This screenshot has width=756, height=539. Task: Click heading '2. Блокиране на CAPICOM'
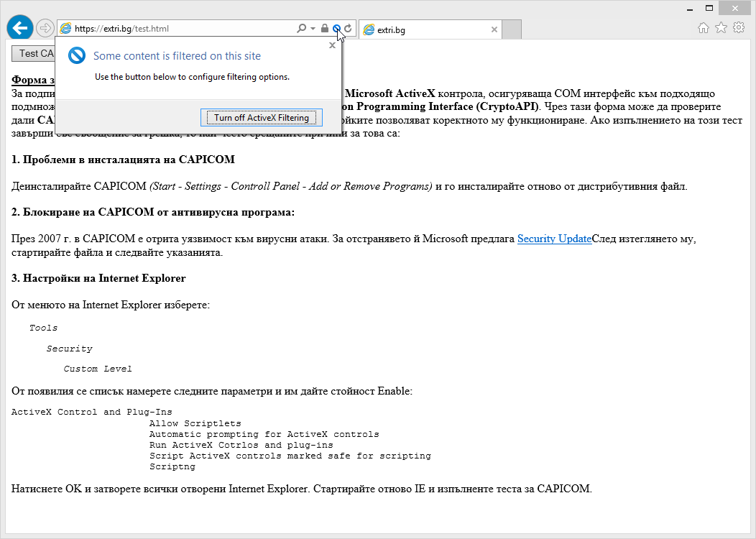point(153,212)
